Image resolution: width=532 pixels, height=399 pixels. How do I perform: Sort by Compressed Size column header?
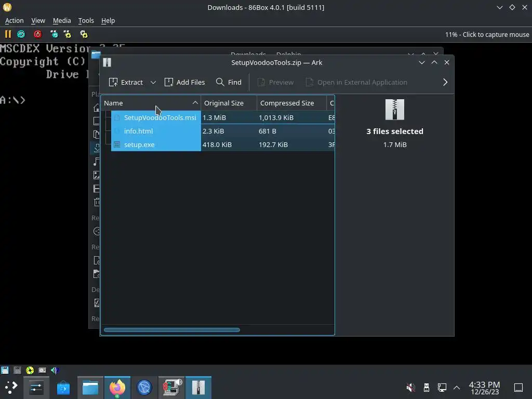click(x=291, y=103)
